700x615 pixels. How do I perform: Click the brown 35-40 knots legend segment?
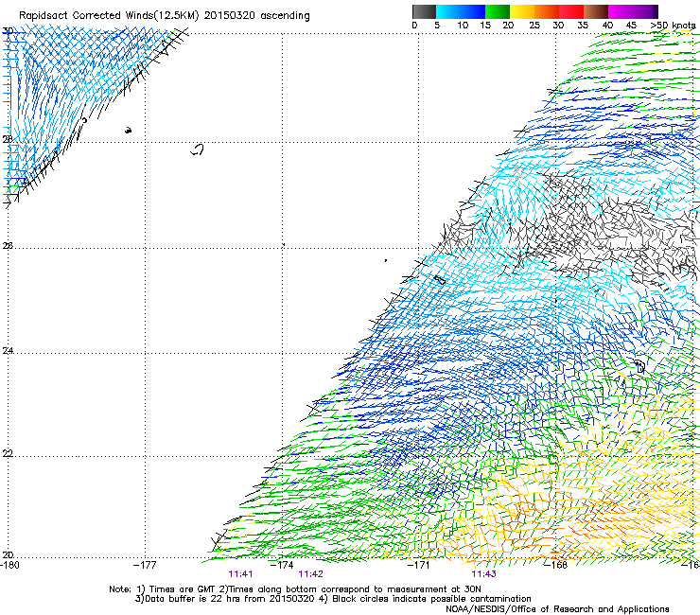coord(596,11)
